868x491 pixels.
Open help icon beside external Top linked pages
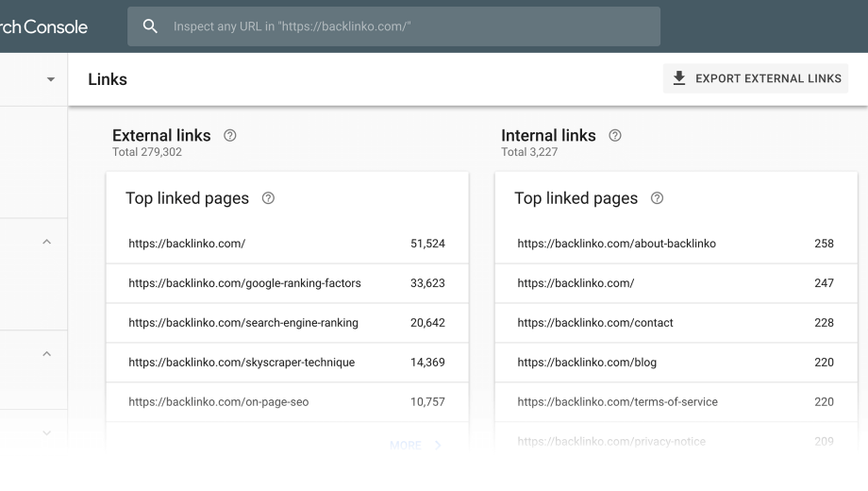pos(268,198)
